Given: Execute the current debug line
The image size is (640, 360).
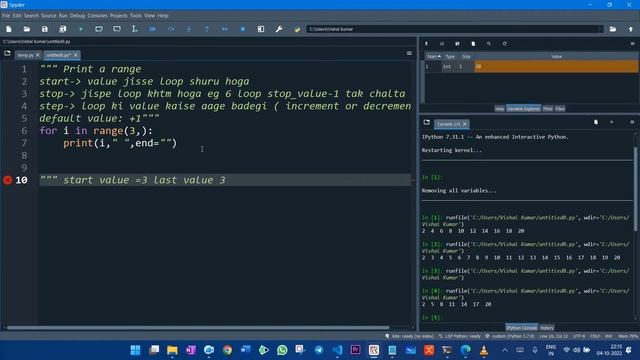Looking at the screenshot, I should [171, 29].
